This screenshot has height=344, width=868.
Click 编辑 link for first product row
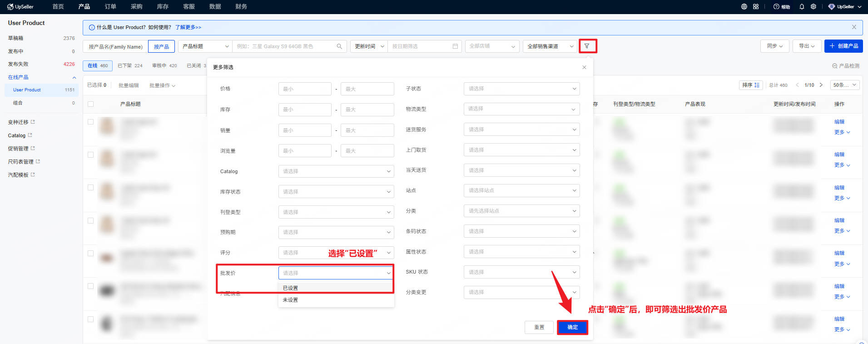839,122
